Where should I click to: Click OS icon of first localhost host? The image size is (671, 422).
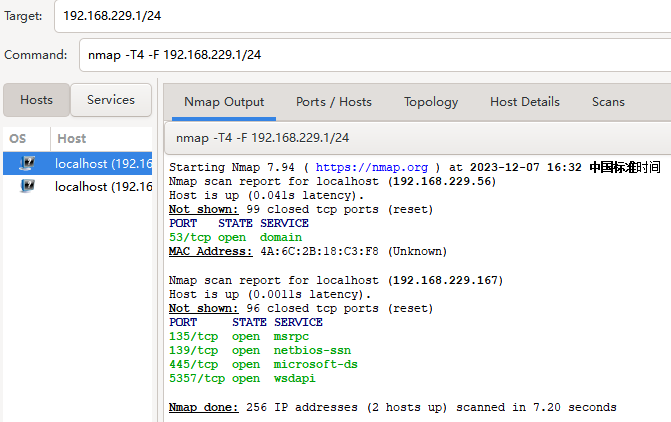click(27, 163)
